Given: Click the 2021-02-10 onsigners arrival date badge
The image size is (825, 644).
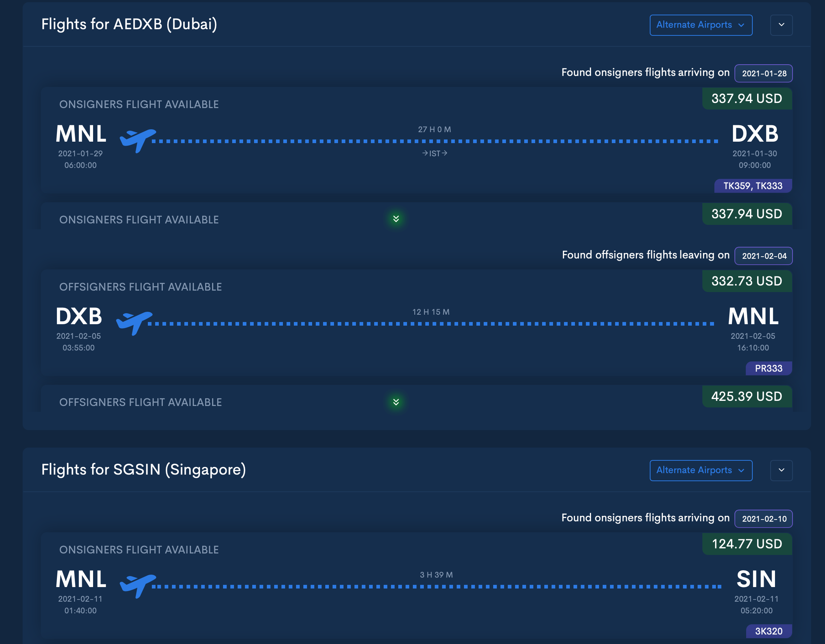Looking at the screenshot, I should 763,519.
